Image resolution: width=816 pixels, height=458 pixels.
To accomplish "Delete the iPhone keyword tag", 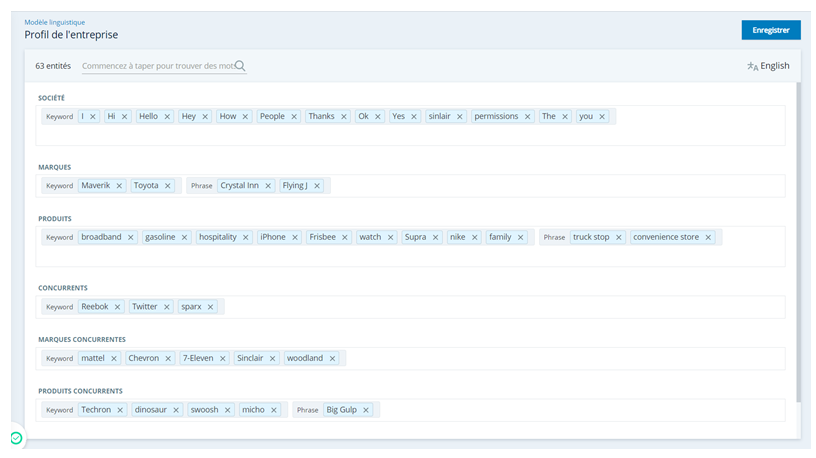I will point(295,237).
